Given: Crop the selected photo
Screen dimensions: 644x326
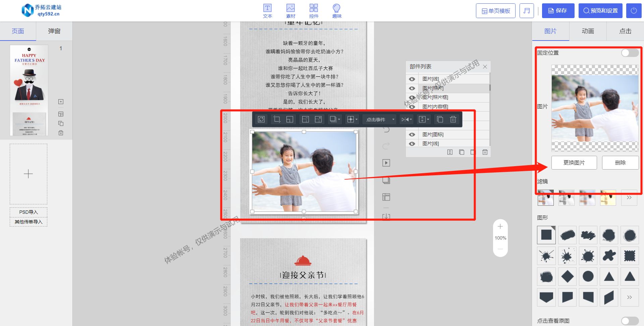Looking at the screenshot, I should [x=277, y=119].
